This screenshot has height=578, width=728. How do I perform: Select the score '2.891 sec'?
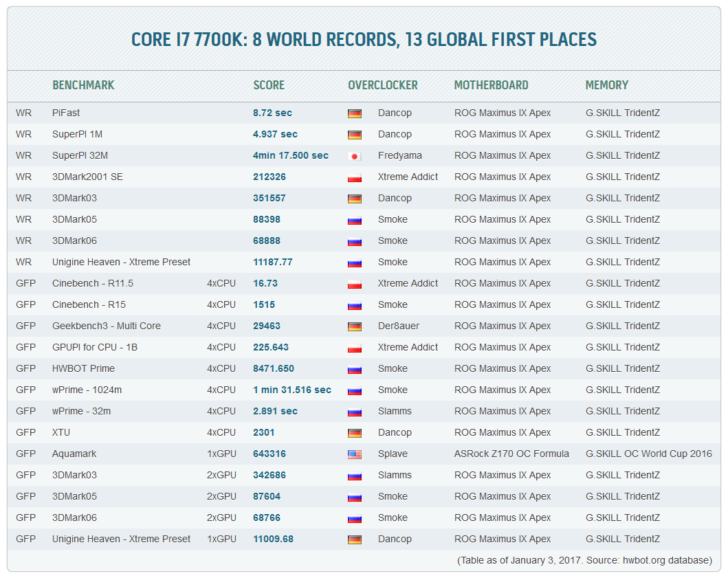(x=276, y=411)
